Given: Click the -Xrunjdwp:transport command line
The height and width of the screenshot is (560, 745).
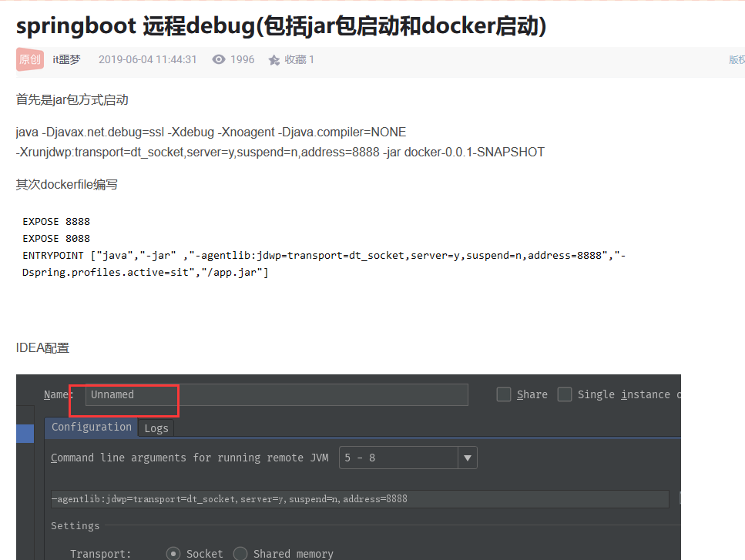Looking at the screenshot, I should coord(280,152).
